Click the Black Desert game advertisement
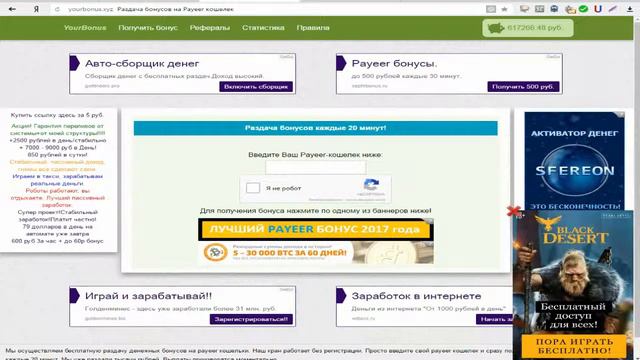The width and height of the screenshot is (640, 360). 573,285
